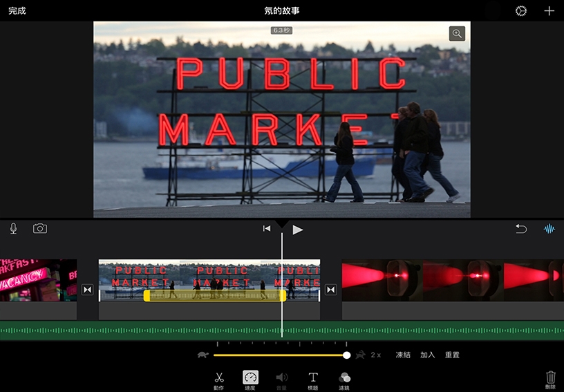This screenshot has height=392, width=564.
Task: Open transition after the Public Market clip
Action: (x=330, y=290)
